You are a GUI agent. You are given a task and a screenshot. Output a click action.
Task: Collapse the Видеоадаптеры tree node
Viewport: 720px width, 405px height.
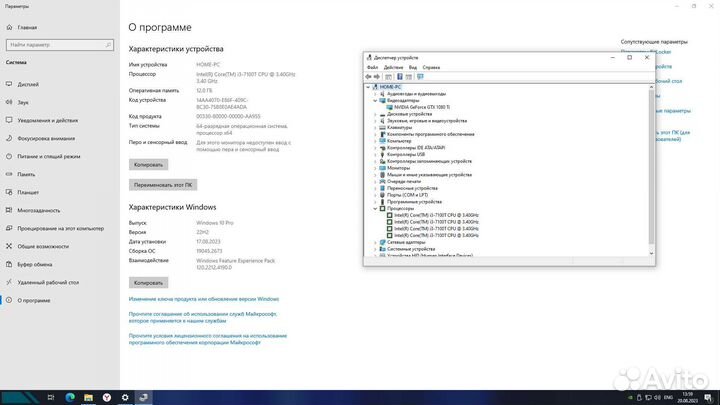376,100
